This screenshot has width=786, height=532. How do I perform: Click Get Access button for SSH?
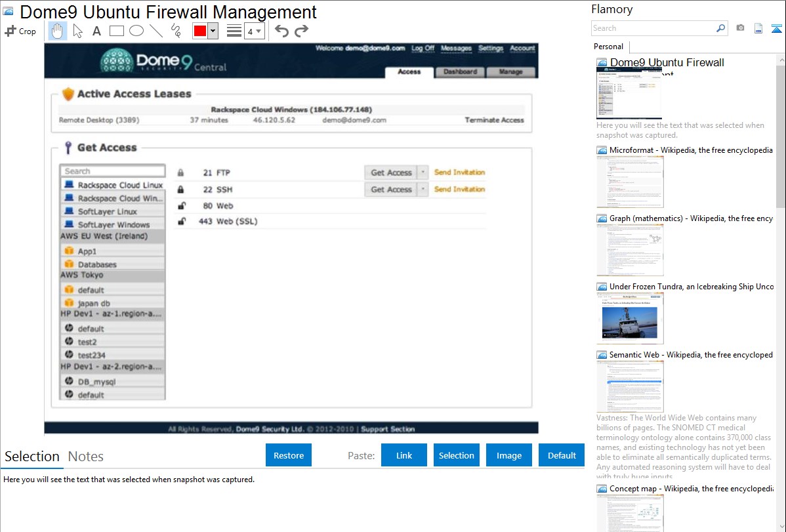391,190
